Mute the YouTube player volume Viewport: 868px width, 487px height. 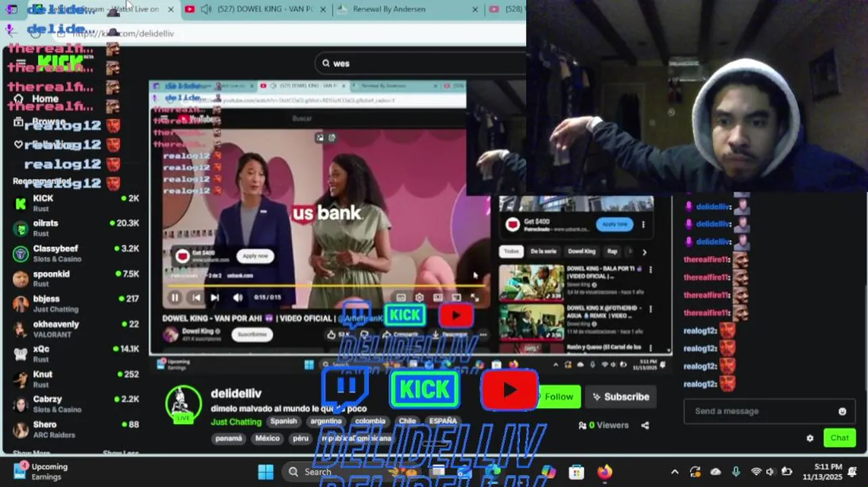pyautogui.click(x=237, y=298)
